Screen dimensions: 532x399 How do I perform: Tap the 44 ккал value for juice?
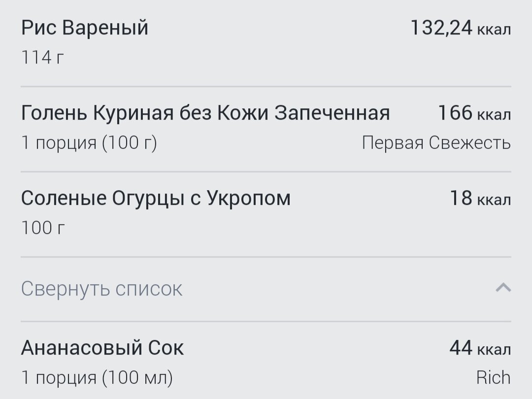click(480, 348)
